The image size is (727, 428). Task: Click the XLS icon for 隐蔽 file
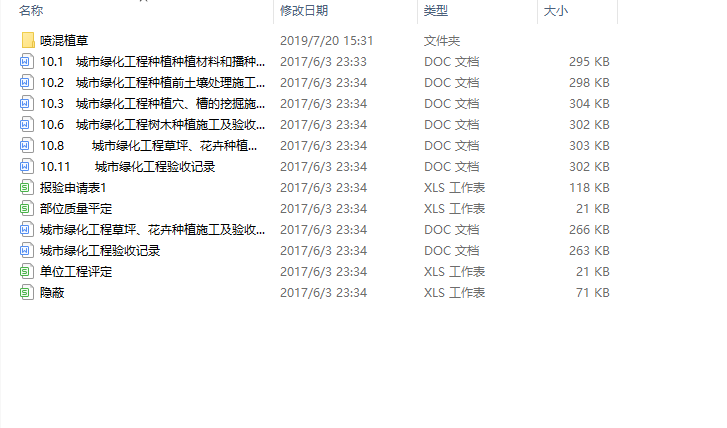click(x=26, y=293)
